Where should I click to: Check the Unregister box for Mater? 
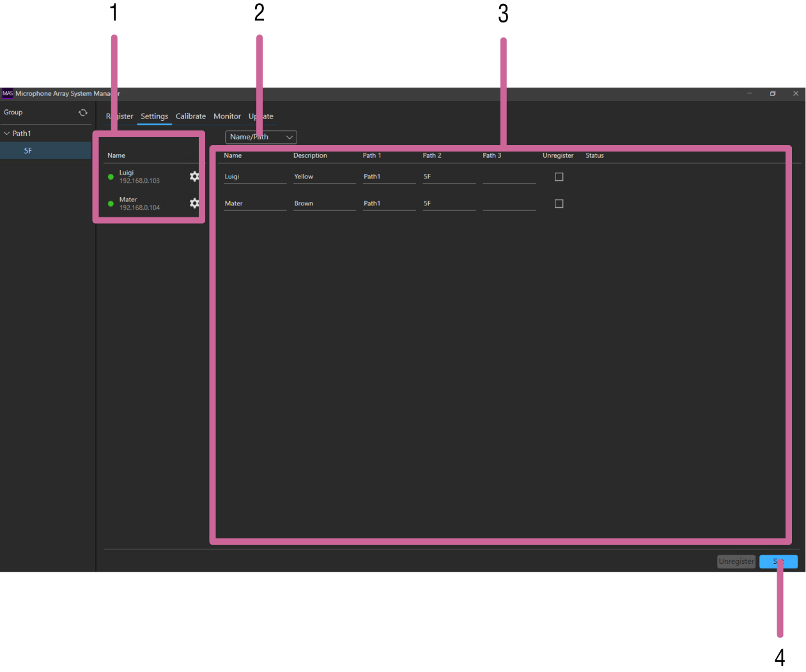559,204
